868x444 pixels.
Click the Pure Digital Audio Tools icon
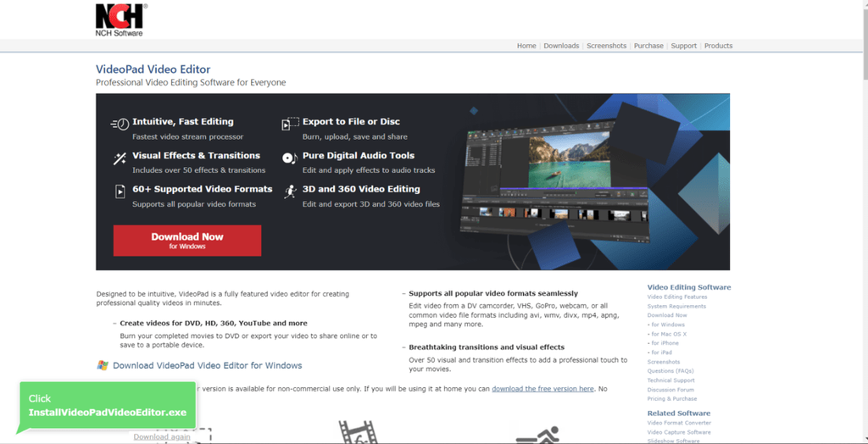coord(290,158)
